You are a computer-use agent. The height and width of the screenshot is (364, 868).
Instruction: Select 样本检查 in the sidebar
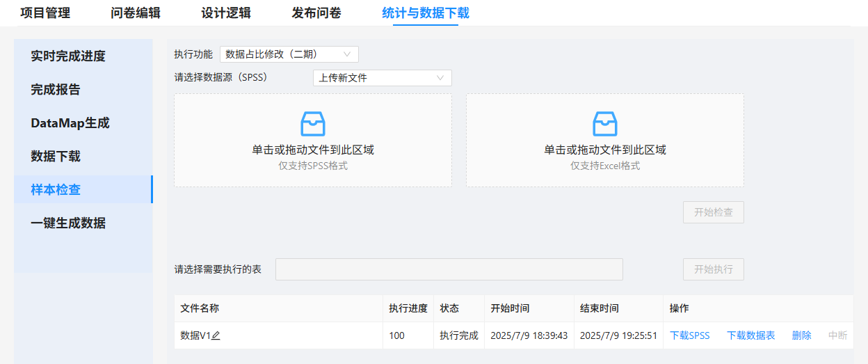pos(83,190)
